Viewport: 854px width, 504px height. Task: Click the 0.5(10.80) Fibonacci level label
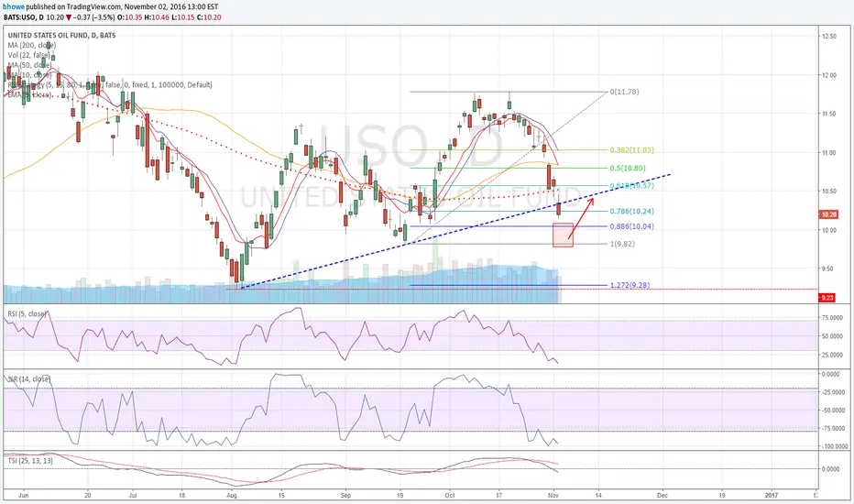[x=628, y=169]
